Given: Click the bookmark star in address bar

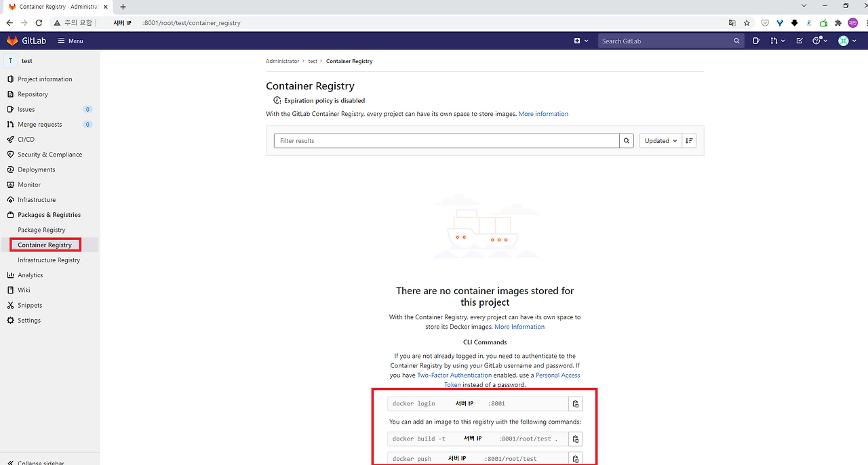Looking at the screenshot, I should (747, 22).
